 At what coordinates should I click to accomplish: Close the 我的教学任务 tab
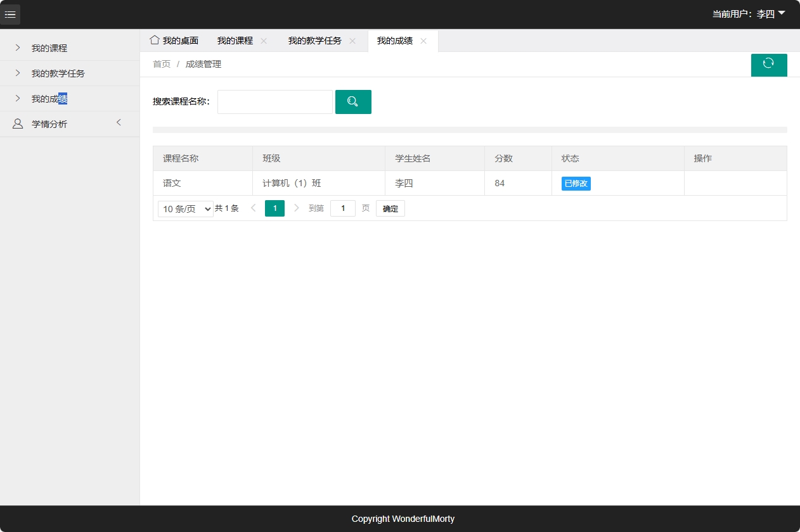(x=352, y=41)
